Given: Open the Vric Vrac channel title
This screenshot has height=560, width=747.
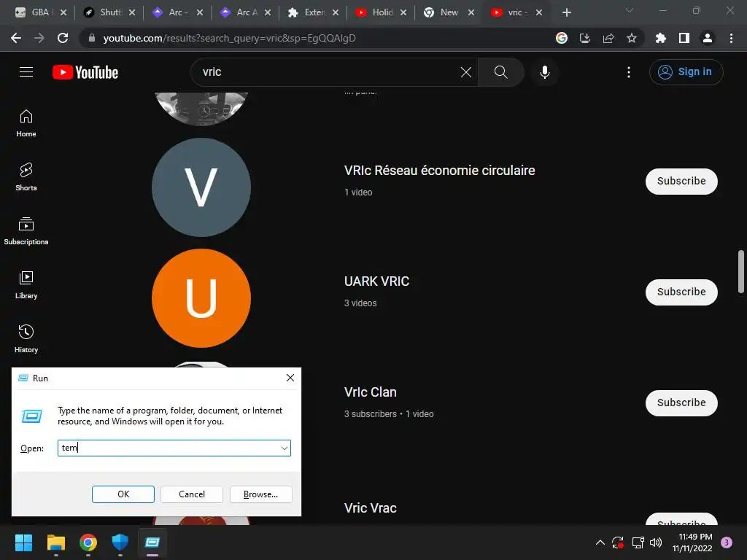Looking at the screenshot, I should pyautogui.click(x=370, y=508).
